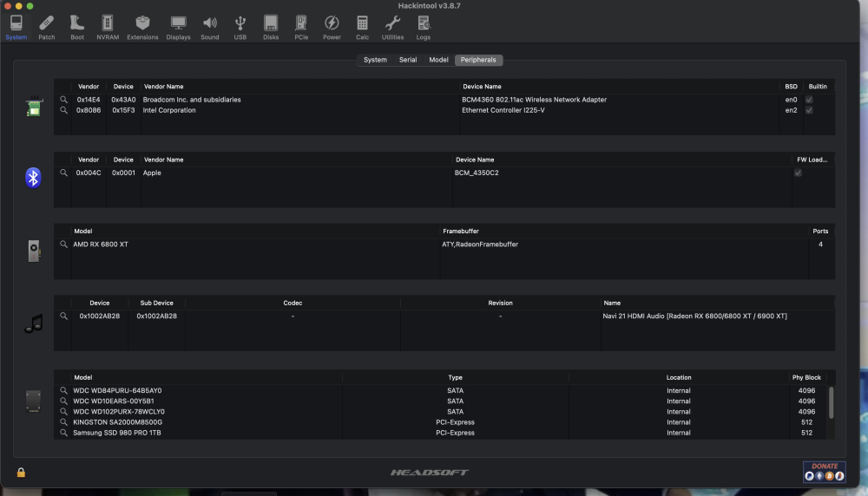Select KINGSTON SA2000M8500G row

pos(440,422)
